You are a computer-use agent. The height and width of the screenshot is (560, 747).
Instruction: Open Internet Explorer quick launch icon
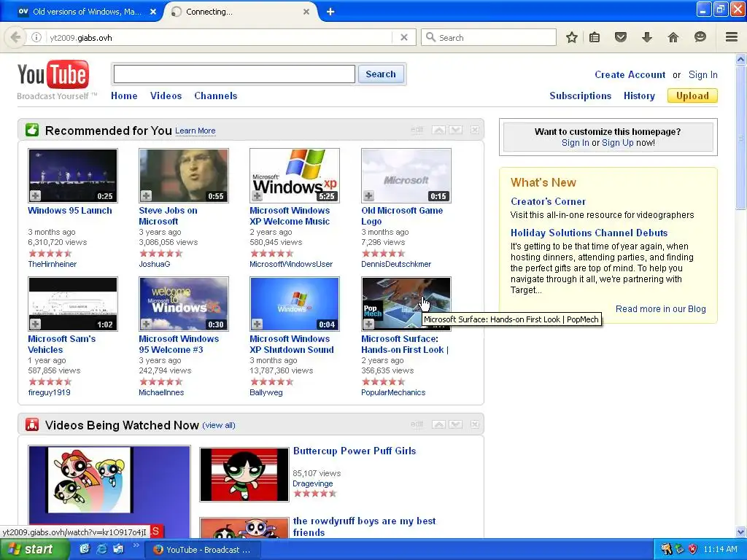[101, 549]
